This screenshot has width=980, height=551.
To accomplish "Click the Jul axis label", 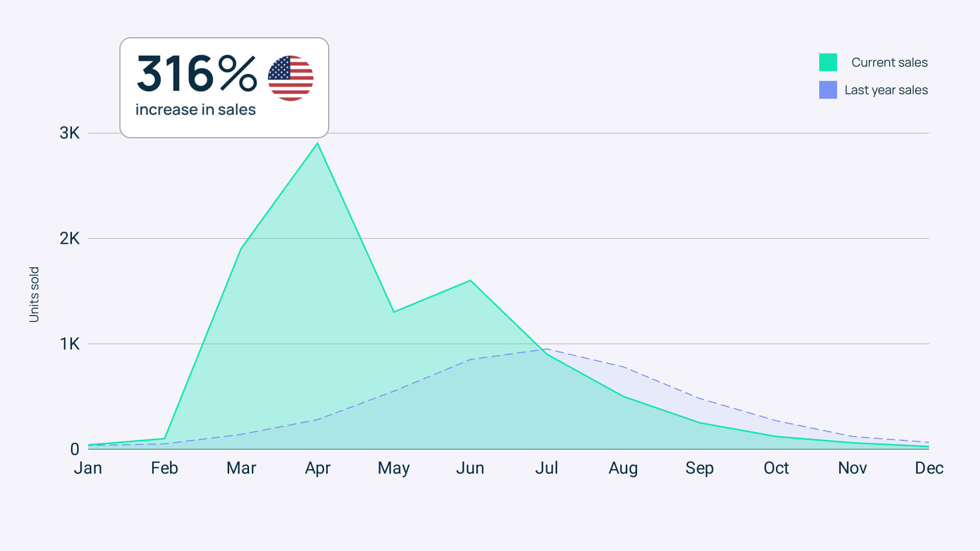I will click(x=547, y=468).
